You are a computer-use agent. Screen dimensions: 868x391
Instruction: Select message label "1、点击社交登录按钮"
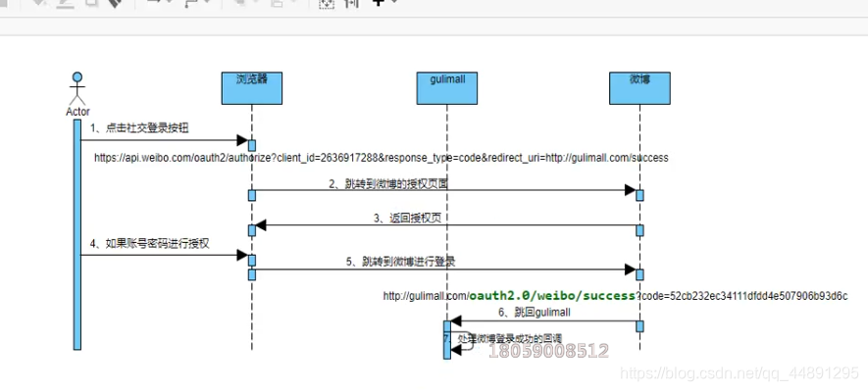pos(139,128)
